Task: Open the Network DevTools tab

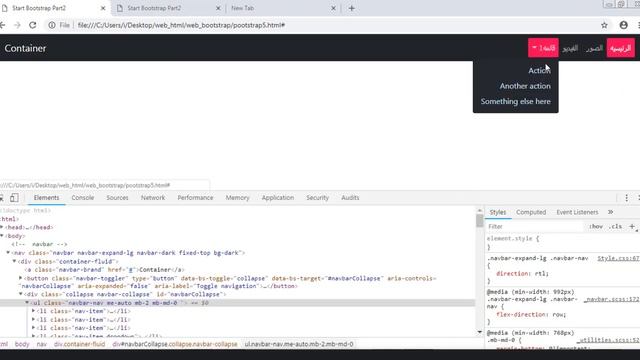Action: pyautogui.click(x=153, y=198)
